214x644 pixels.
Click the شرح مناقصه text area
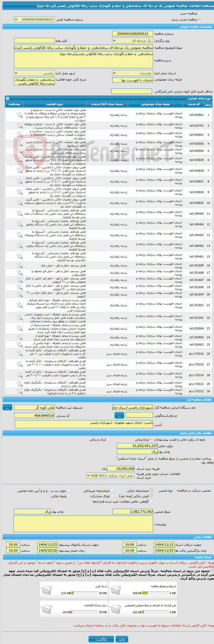pos(83,60)
